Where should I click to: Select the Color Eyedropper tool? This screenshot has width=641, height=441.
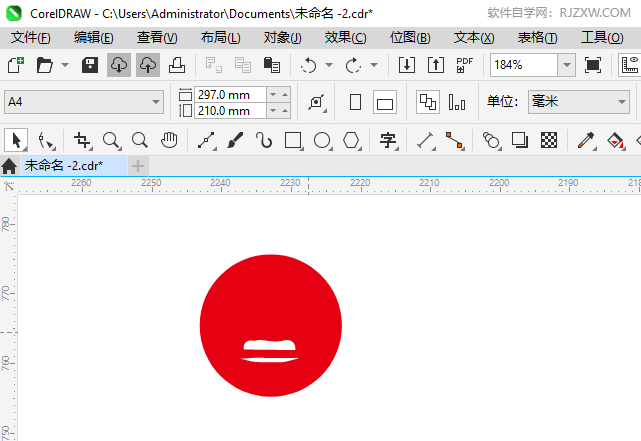pos(586,141)
